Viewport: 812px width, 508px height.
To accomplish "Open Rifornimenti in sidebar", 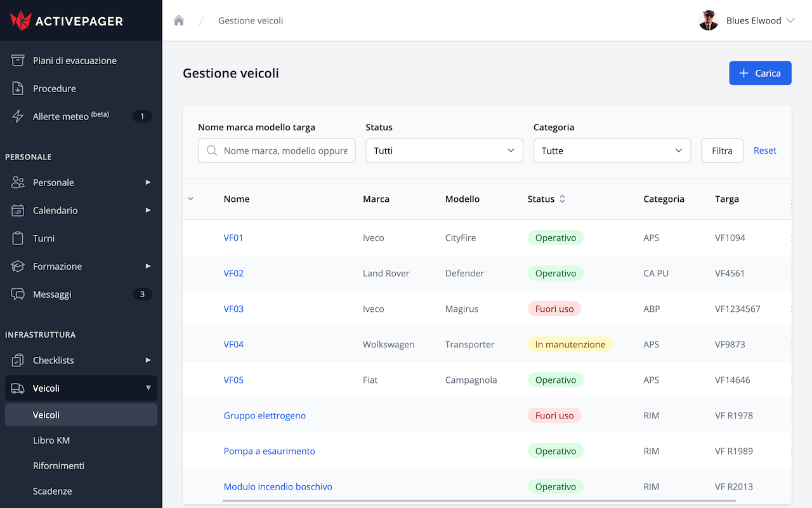I will point(58,465).
